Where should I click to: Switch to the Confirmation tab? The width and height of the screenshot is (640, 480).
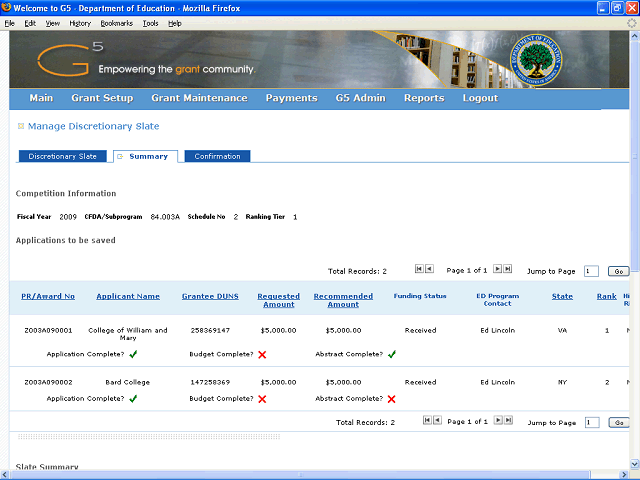217,156
